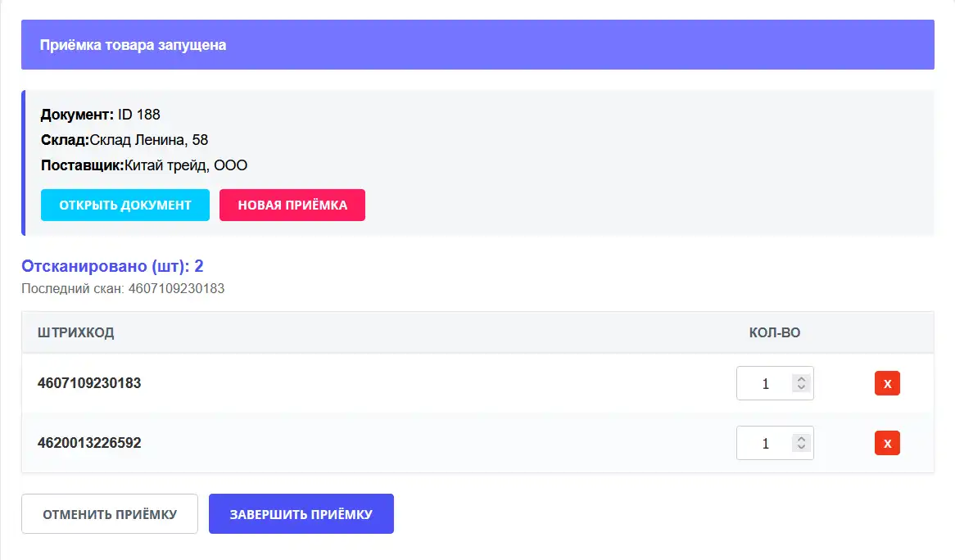Increase quantity for barcode 4607109230183
955x560 pixels.
801,379
